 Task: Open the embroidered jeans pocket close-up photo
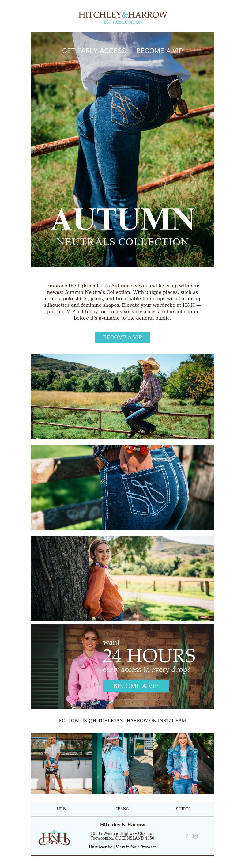point(122,487)
